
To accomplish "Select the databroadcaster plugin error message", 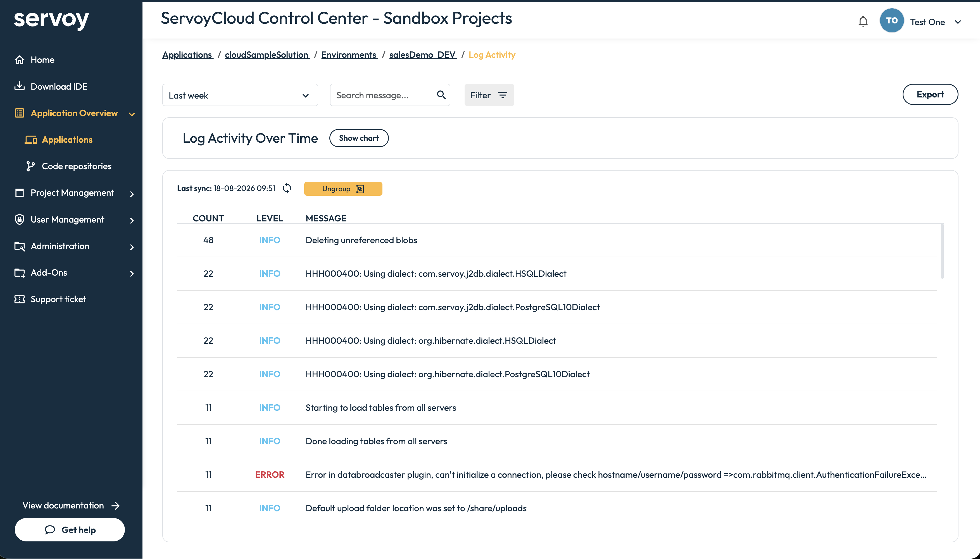I will (616, 475).
